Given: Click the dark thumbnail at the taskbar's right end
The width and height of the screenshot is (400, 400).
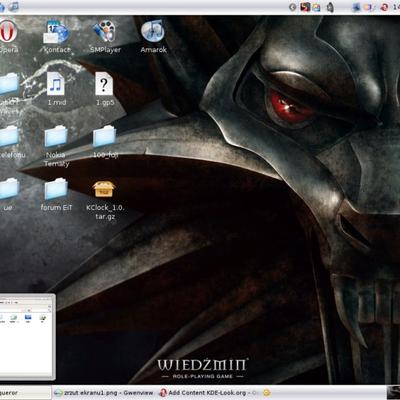Looking at the screenshot, I should click(393, 393).
